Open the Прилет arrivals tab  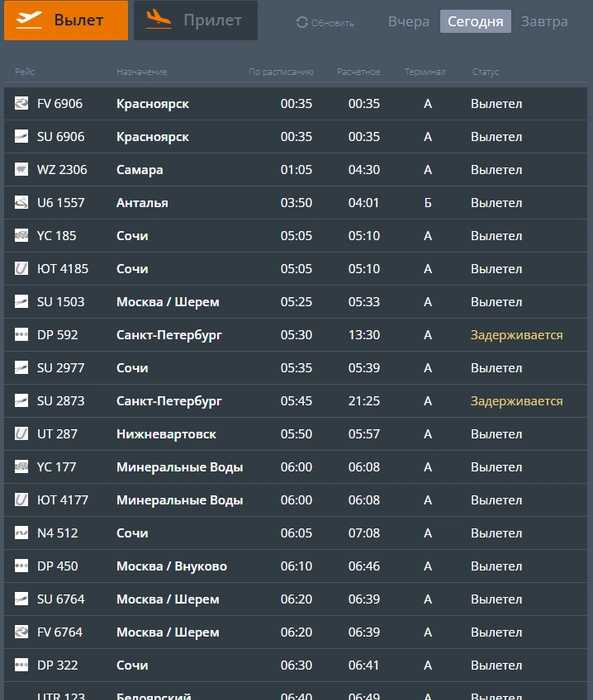[x=196, y=21]
